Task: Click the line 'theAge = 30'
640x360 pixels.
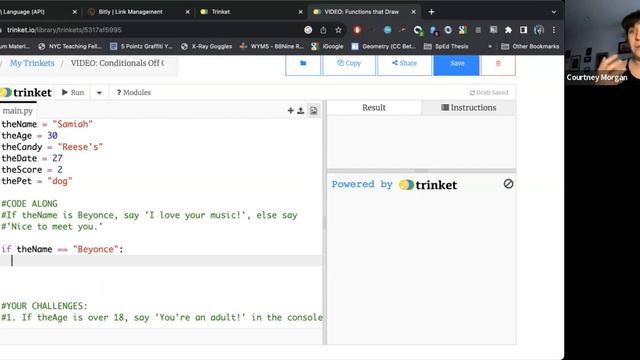Action: click(29, 136)
